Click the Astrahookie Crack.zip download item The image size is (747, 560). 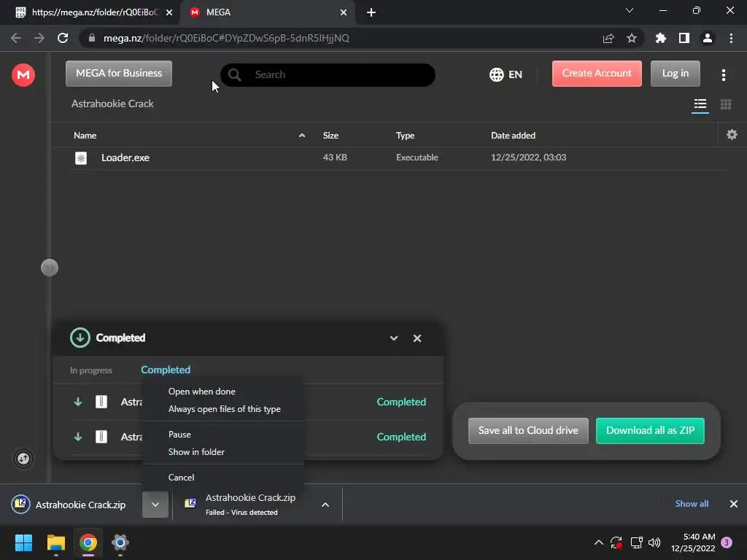[x=75, y=505]
